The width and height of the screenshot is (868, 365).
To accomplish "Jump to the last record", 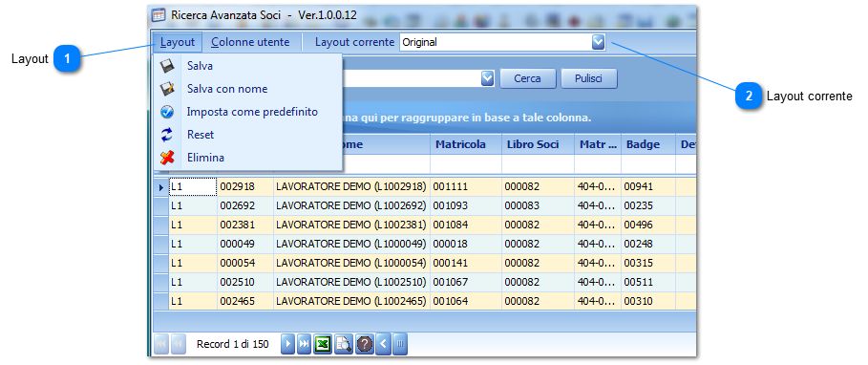I will point(304,344).
